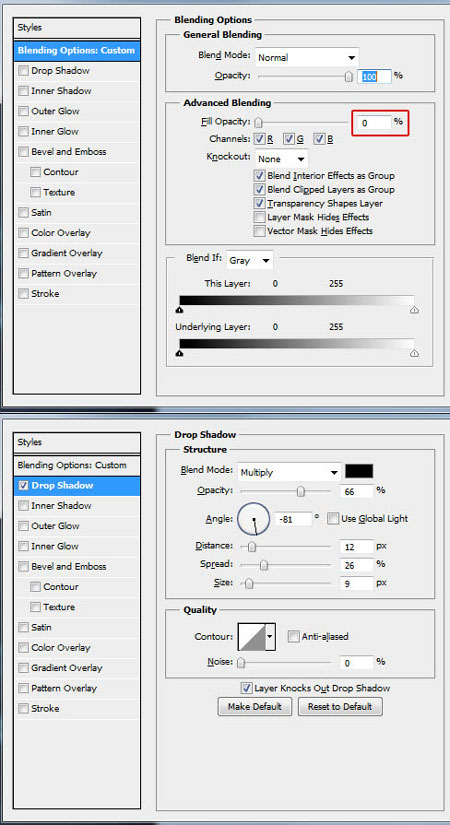Click the Opacity field showing 100

(375, 77)
